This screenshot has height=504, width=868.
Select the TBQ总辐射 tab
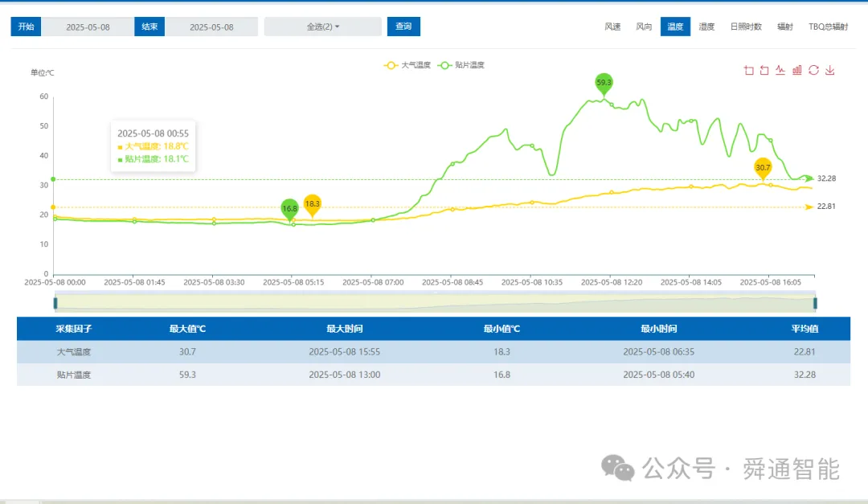[828, 27]
